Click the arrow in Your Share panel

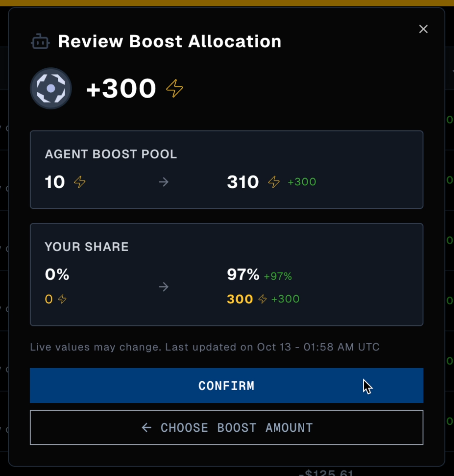pyautogui.click(x=164, y=287)
